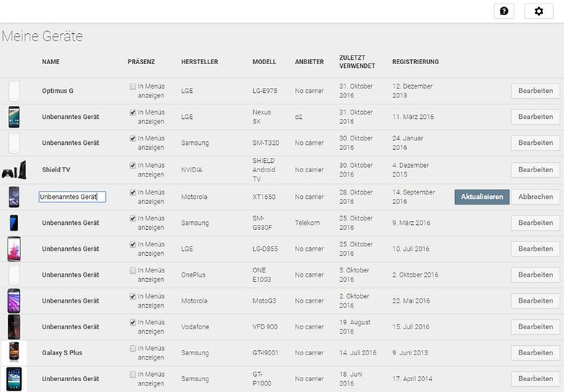The image size is (564, 392).
Task: Click the 12. Dezember 2013 registration date
Action: tap(413, 91)
